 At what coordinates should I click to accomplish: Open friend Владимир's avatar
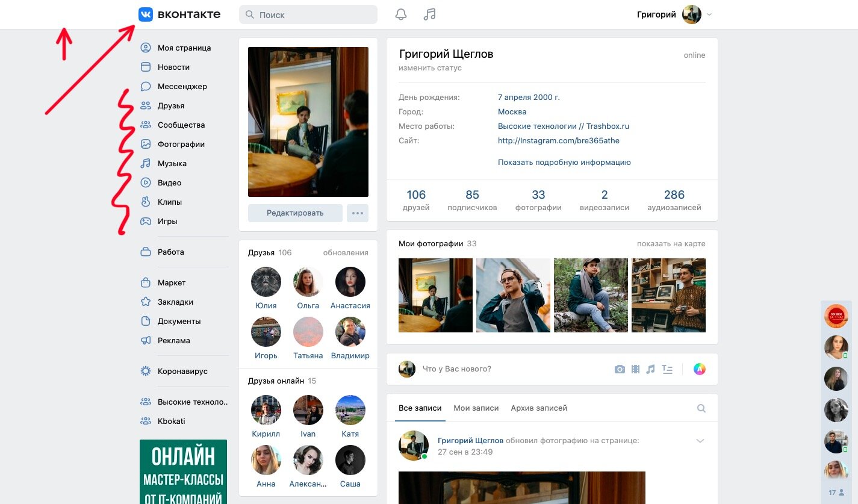point(350,332)
